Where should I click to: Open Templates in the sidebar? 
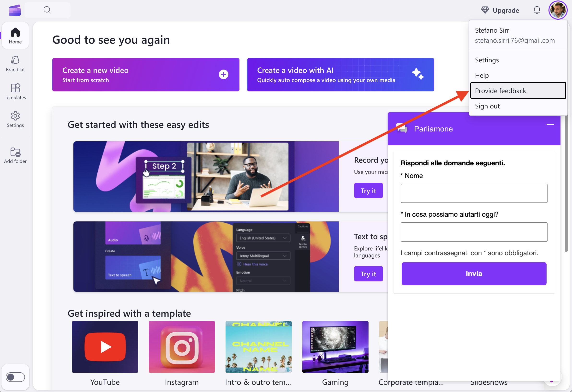pyautogui.click(x=15, y=92)
